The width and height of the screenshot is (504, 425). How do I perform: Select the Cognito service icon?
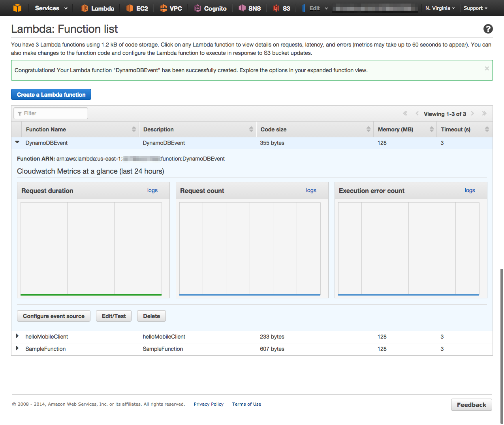pos(197,7)
